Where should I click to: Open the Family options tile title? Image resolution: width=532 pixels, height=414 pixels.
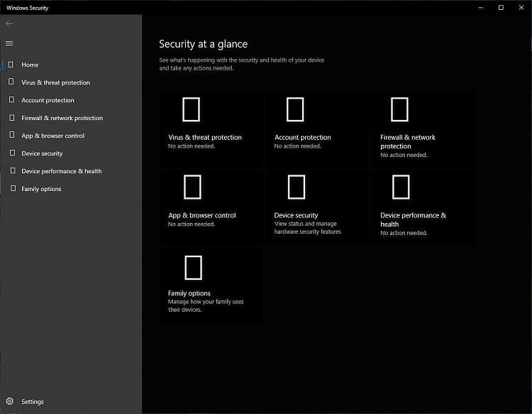pyautogui.click(x=189, y=293)
